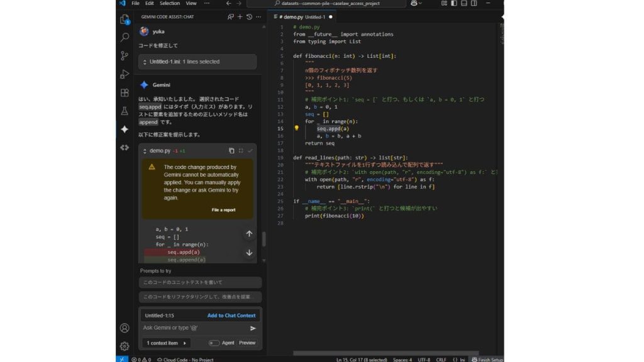This screenshot has height=362, width=644.
Task: Open the Gemini Code Assist sparkle view
Action: (125, 129)
